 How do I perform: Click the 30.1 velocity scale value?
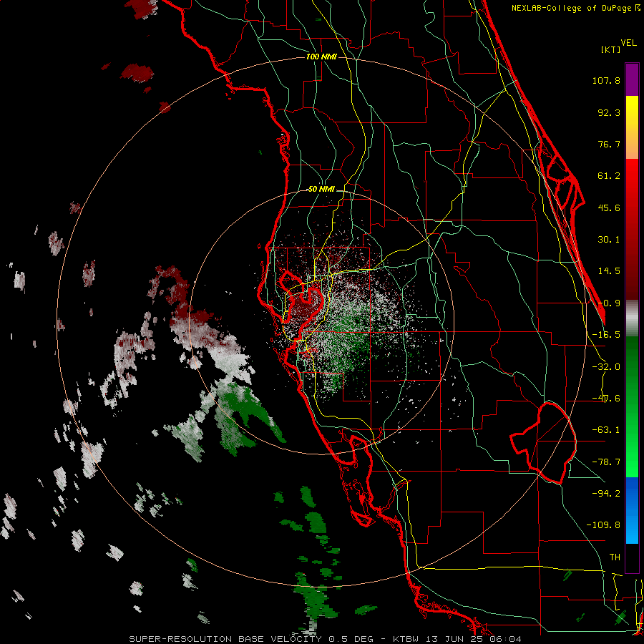(609, 240)
